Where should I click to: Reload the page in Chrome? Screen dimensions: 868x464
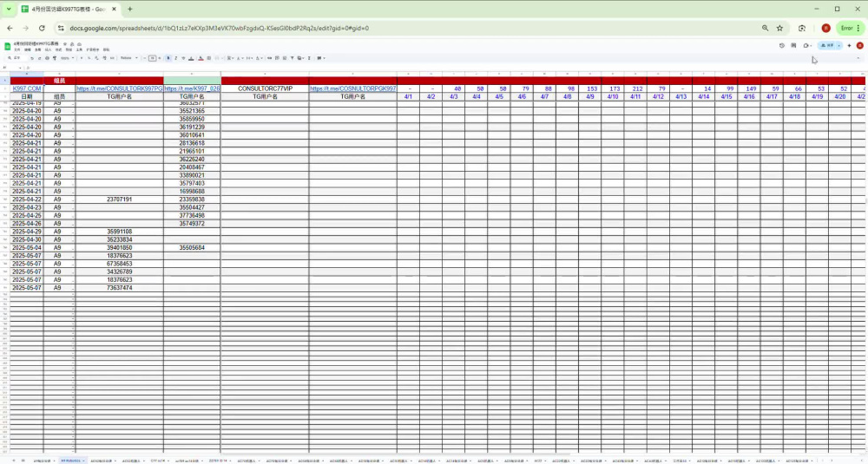click(x=42, y=29)
